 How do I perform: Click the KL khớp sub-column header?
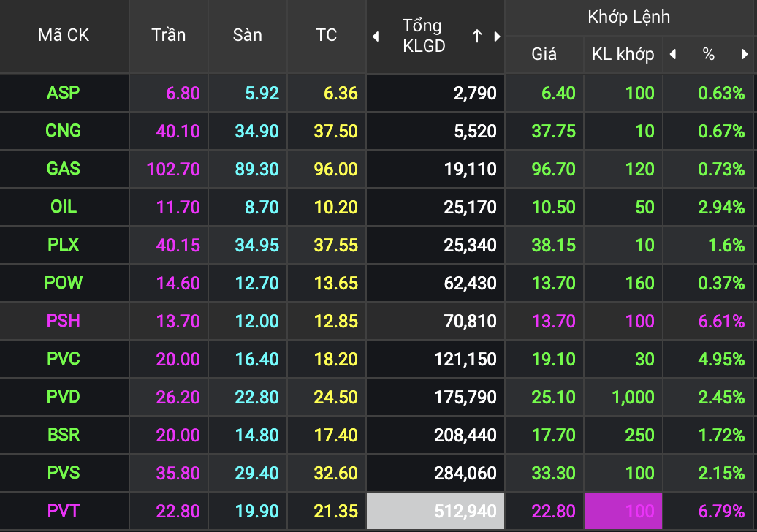click(623, 54)
